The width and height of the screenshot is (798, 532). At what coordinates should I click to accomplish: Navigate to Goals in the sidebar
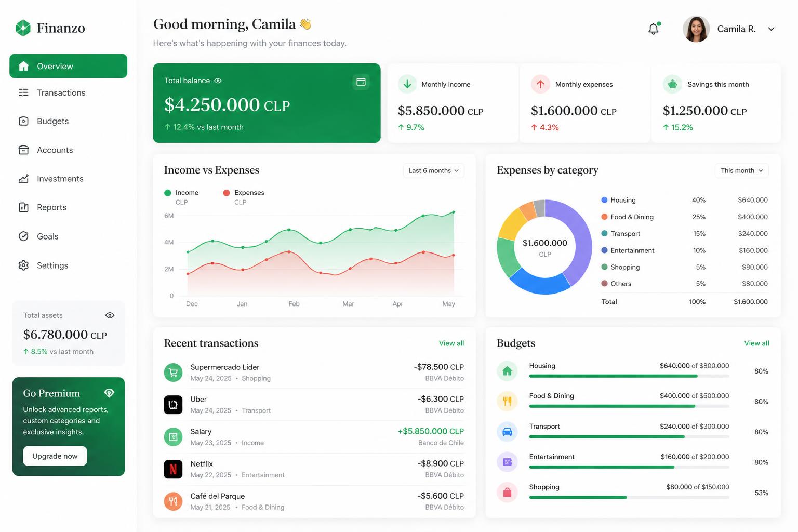click(x=68, y=236)
